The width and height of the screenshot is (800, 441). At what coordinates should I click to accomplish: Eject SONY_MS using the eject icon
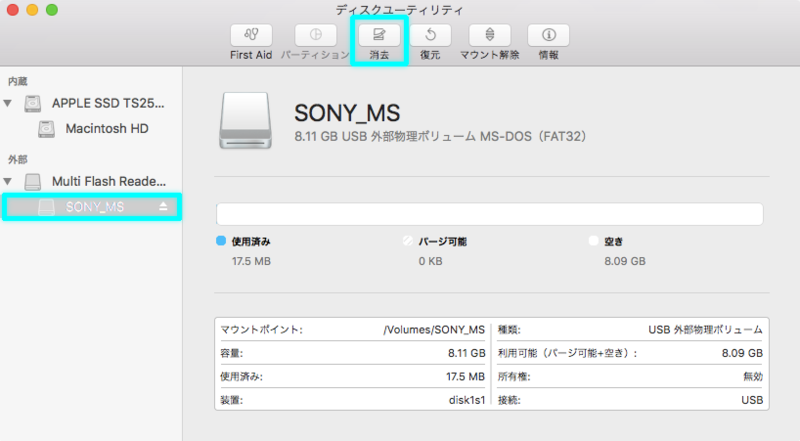163,206
